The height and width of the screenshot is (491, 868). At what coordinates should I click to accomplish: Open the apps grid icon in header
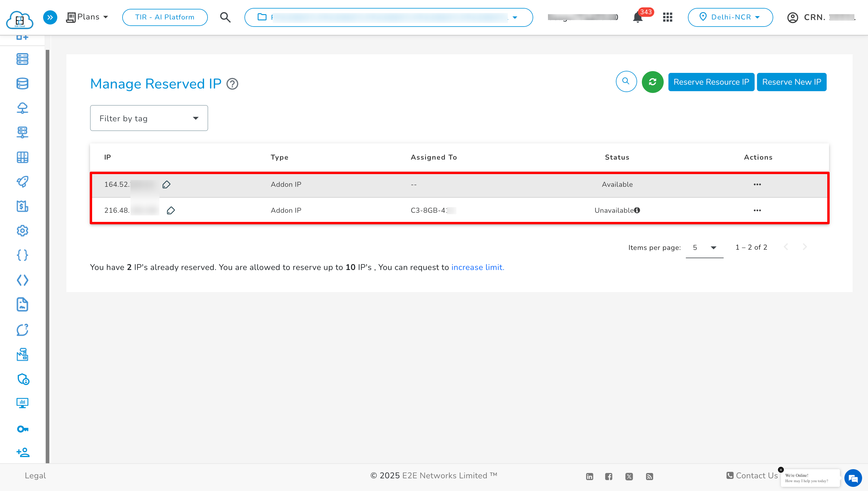point(667,17)
